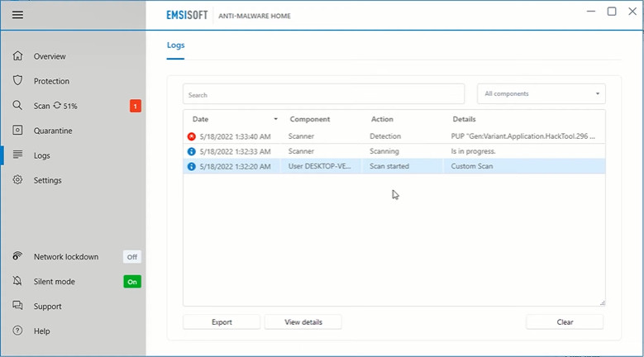
Task: Open Quarantine section
Action: [x=53, y=131]
